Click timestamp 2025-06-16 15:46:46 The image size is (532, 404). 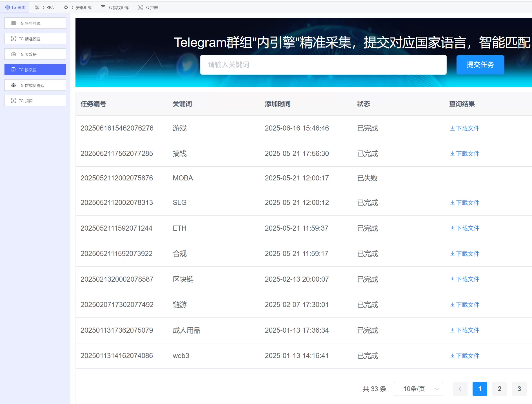[297, 128]
